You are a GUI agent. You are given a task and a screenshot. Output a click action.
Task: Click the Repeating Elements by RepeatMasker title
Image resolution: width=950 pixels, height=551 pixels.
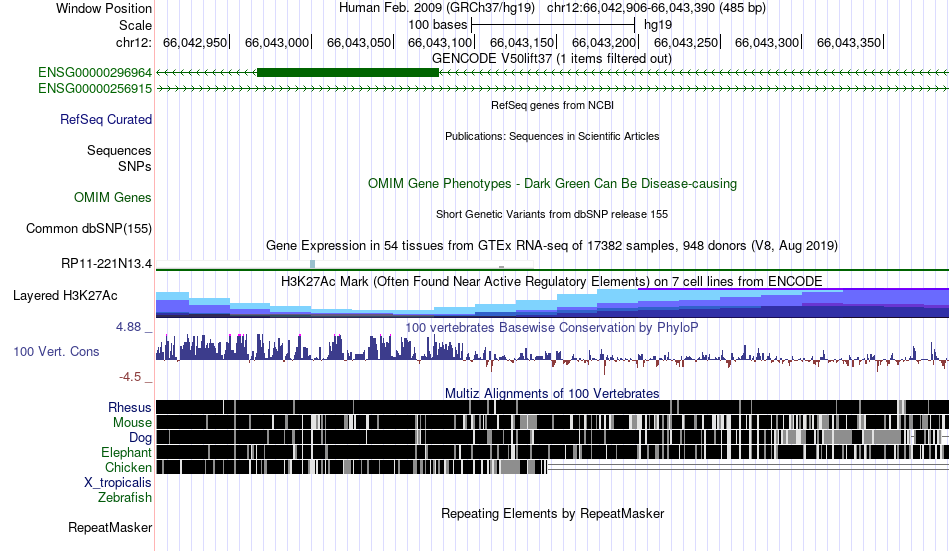coord(552,514)
